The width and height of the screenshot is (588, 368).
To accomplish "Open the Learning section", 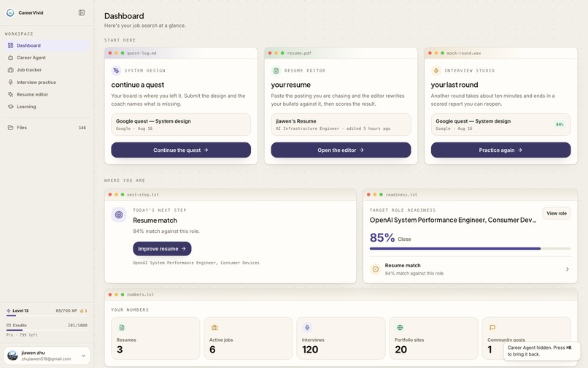I will pyautogui.click(x=47, y=107).
